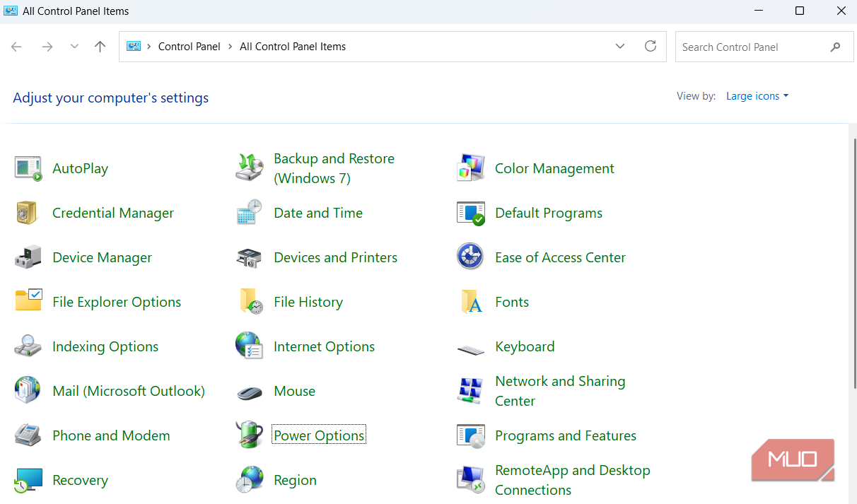
Task: Open the Internet Options link
Action: click(x=325, y=346)
